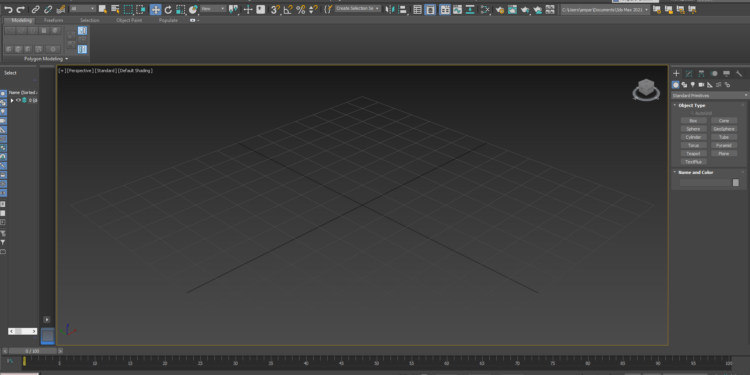Open the project folder path dropdown
This screenshot has height=375, width=750.
(x=605, y=9)
